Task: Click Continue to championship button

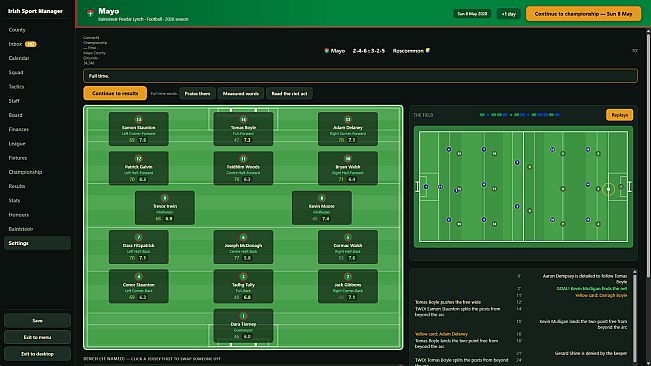Action: click(x=583, y=14)
